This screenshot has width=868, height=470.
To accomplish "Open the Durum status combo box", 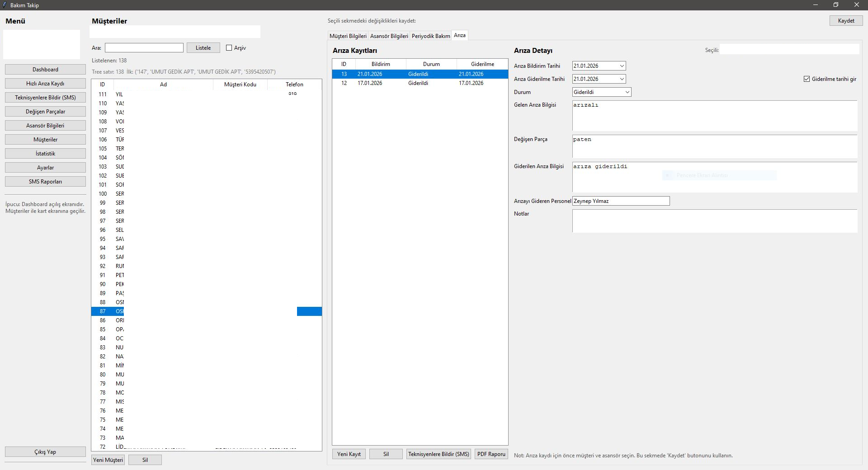I will [627, 92].
